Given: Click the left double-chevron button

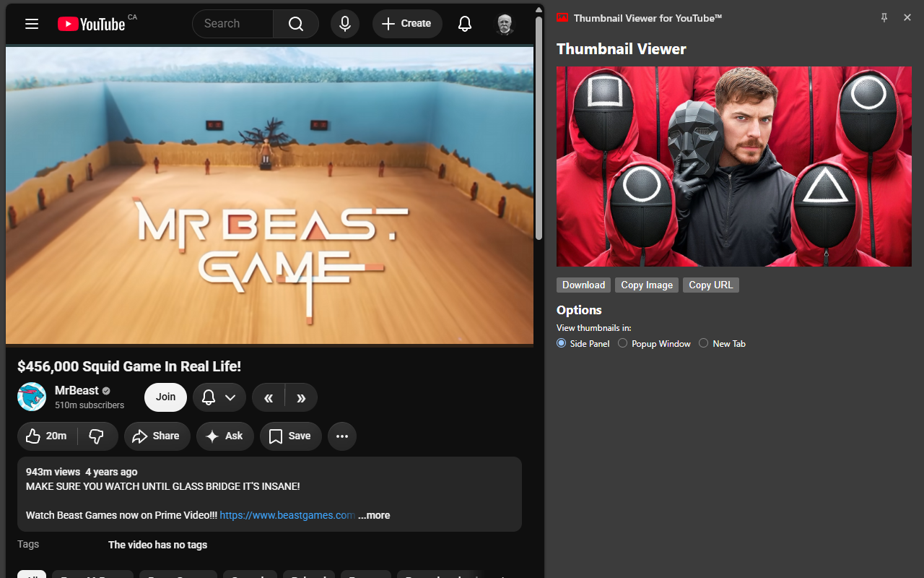Looking at the screenshot, I should coord(269,397).
